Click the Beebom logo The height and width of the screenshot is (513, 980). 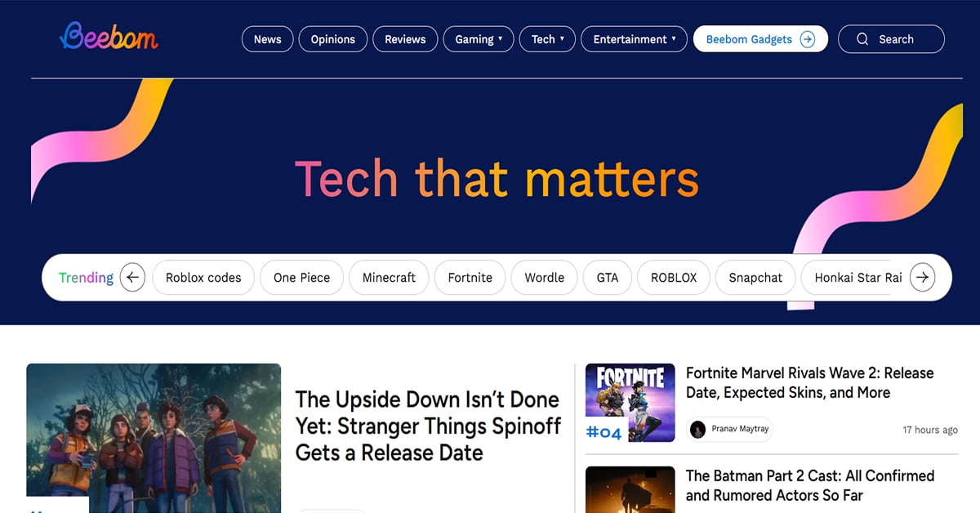[109, 36]
